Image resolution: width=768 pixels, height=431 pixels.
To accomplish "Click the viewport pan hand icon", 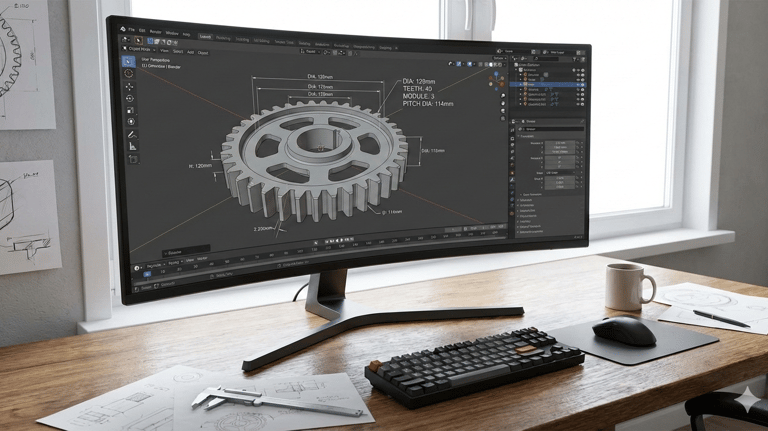I will 503,103.
